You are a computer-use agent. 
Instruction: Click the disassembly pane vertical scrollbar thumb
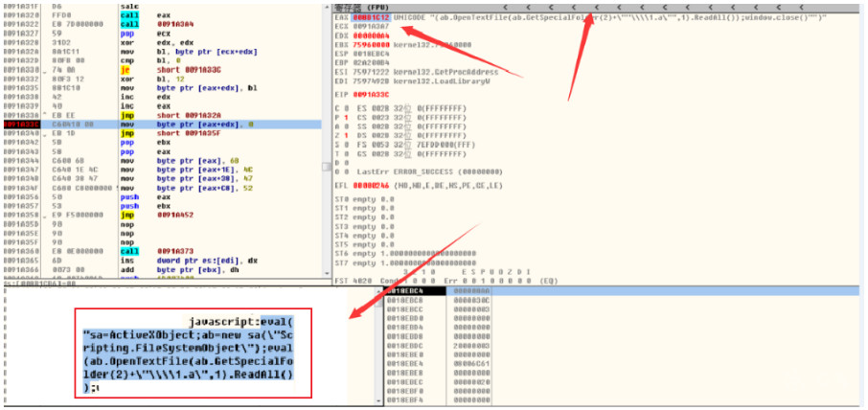click(x=327, y=167)
